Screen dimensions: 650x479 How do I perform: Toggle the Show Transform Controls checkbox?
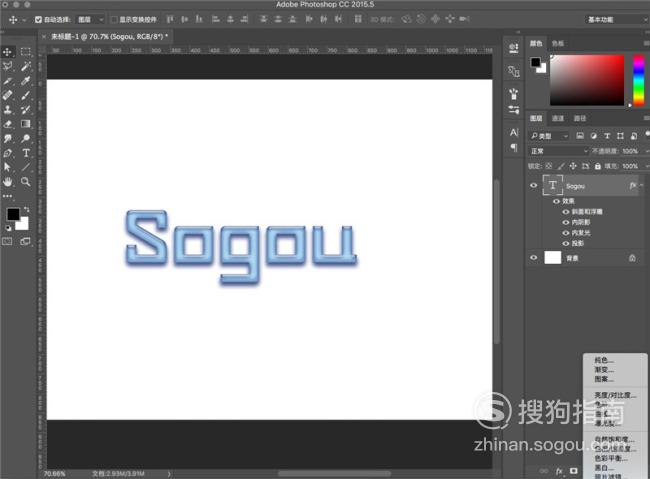point(114,19)
